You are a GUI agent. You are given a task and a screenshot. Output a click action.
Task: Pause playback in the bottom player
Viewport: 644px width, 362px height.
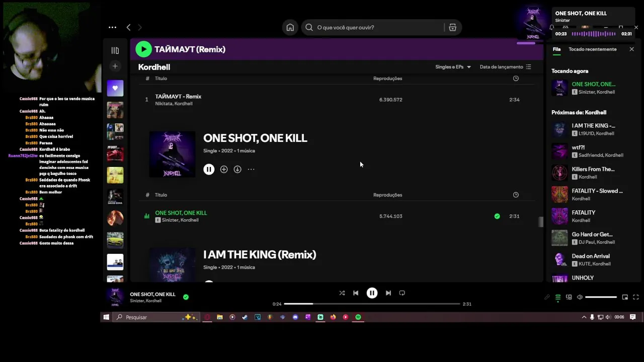pyautogui.click(x=372, y=293)
